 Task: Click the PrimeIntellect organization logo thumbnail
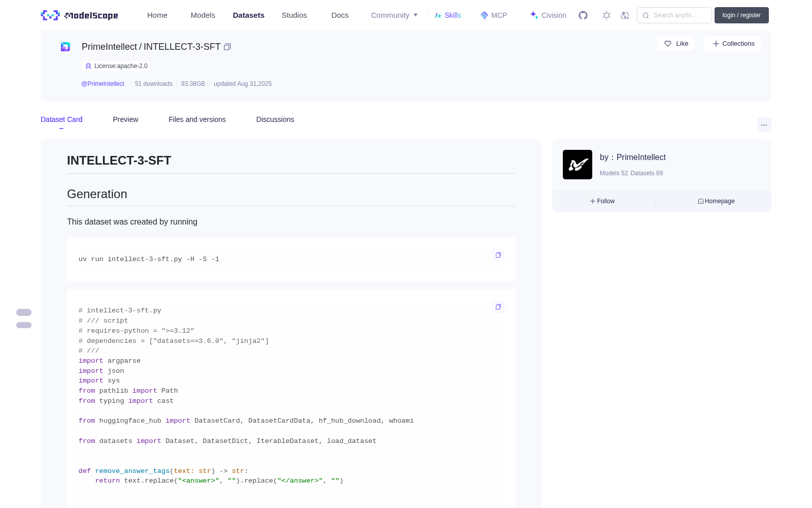tap(578, 165)
